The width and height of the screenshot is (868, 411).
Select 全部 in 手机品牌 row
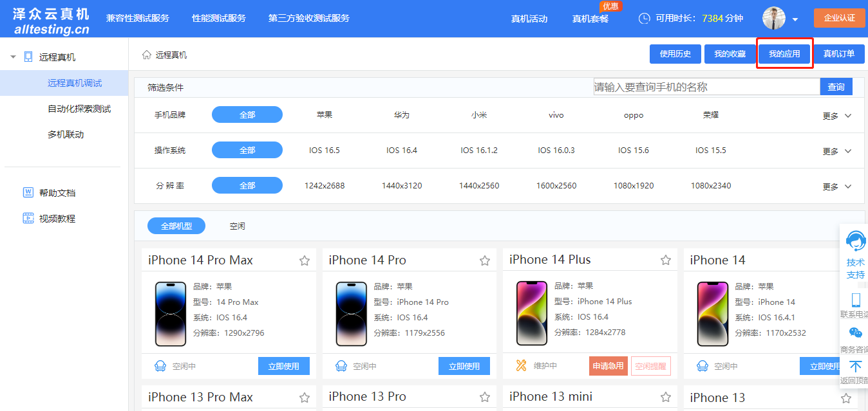[247, 114]
